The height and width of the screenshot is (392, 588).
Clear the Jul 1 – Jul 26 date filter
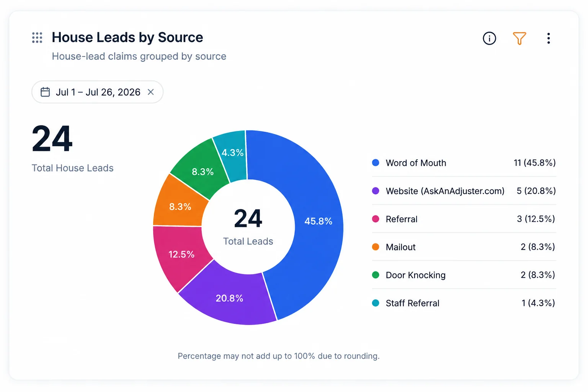click(151, 92)
